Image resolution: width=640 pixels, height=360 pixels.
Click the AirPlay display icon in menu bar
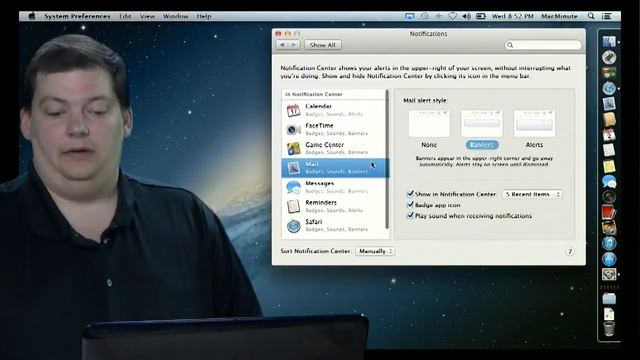pos(409,16)
